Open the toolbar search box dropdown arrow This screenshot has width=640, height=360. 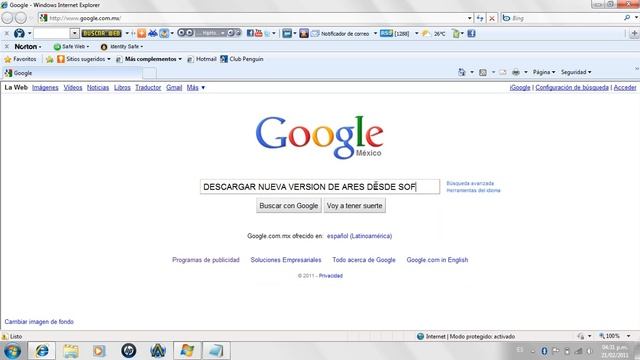(74, 33)
